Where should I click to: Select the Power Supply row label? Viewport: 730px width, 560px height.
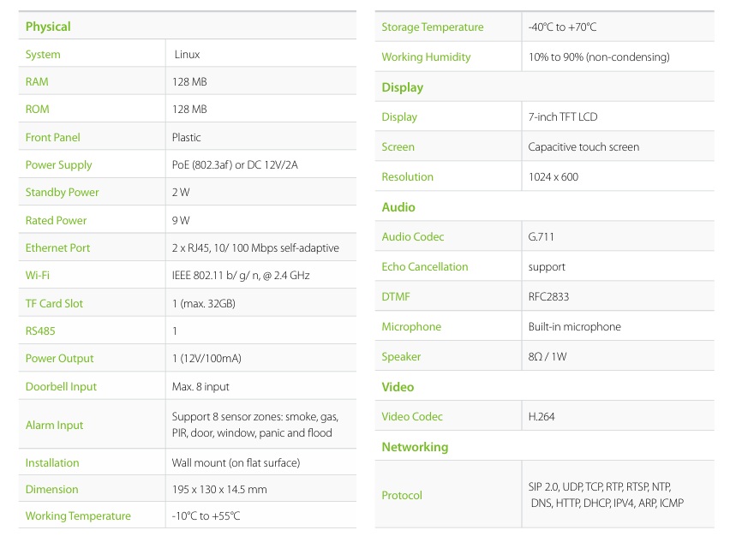58,165
